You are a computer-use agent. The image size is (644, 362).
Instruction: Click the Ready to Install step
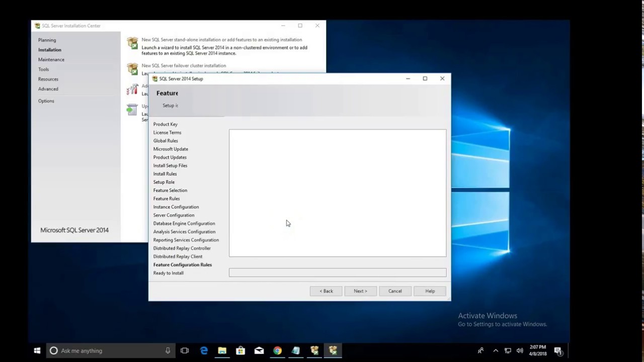tap(169, 273)
